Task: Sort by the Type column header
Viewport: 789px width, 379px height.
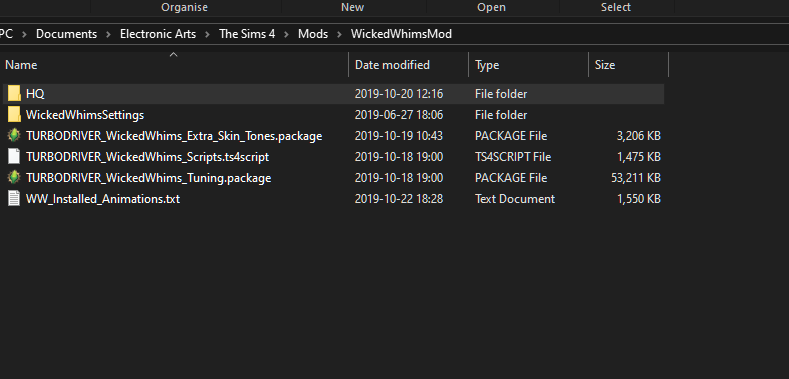Action: (528, 65)
